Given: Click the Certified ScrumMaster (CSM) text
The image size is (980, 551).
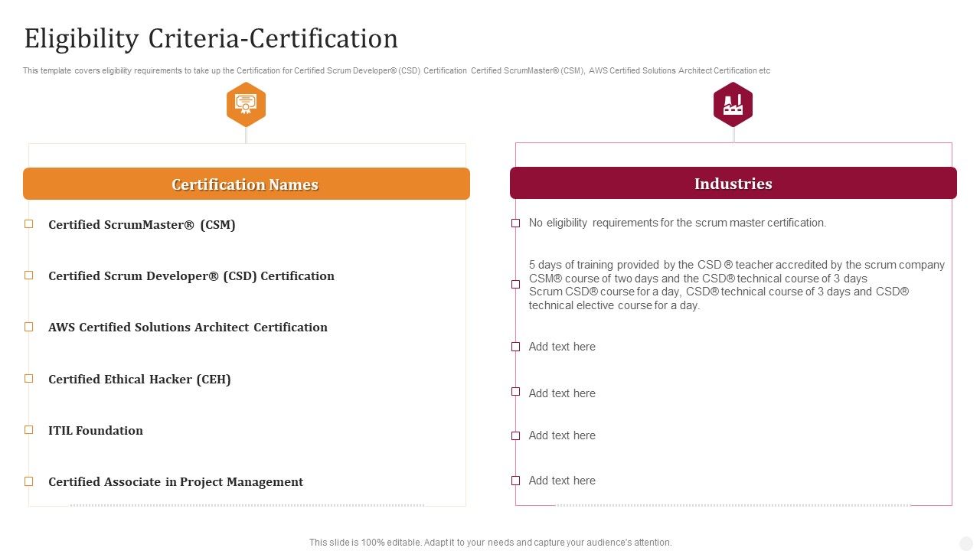Looking at the screenshot, I should (x=142, y=225).
